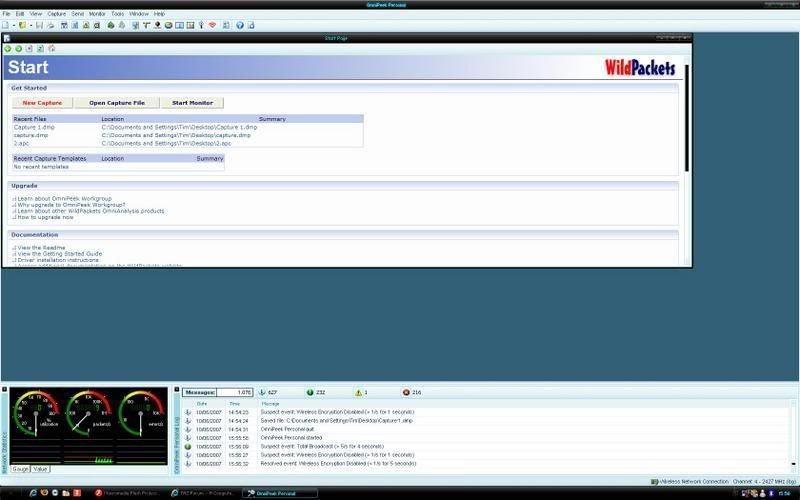The image size is (800, 500).
Task: Filter log by red error count icon
Action: tap(406, 392)
